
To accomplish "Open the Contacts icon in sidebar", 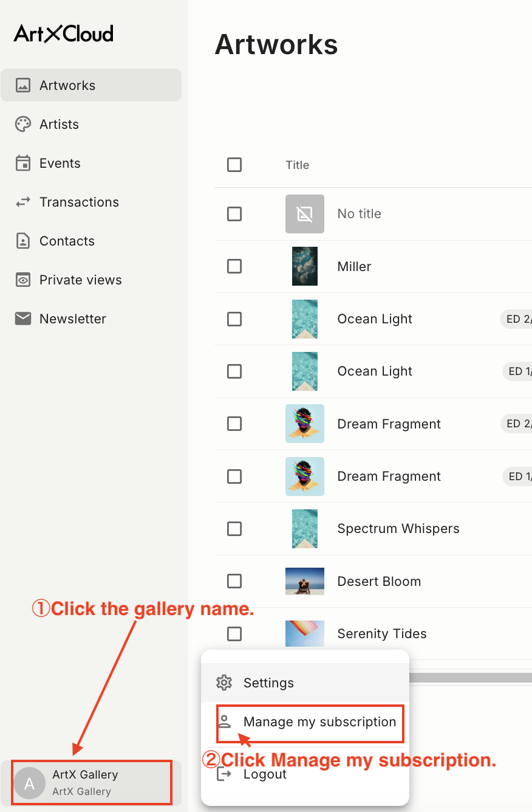I will click(x=23, y=241).
